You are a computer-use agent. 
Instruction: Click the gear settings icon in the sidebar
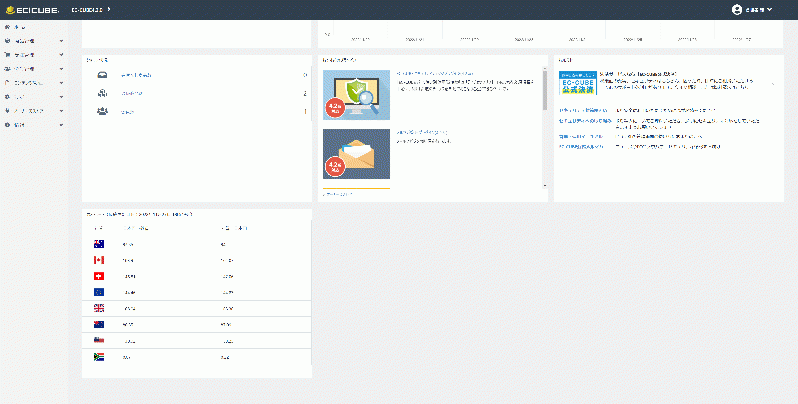7,97
